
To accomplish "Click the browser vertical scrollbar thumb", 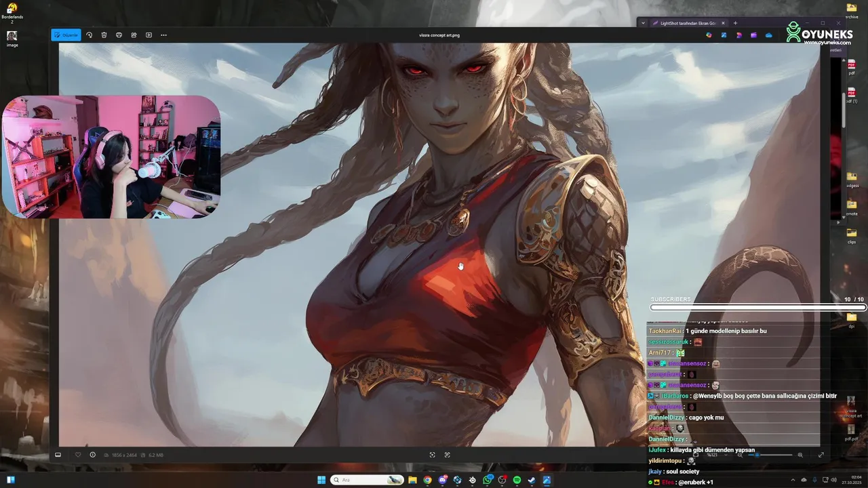I will click(x=844, y=109).
